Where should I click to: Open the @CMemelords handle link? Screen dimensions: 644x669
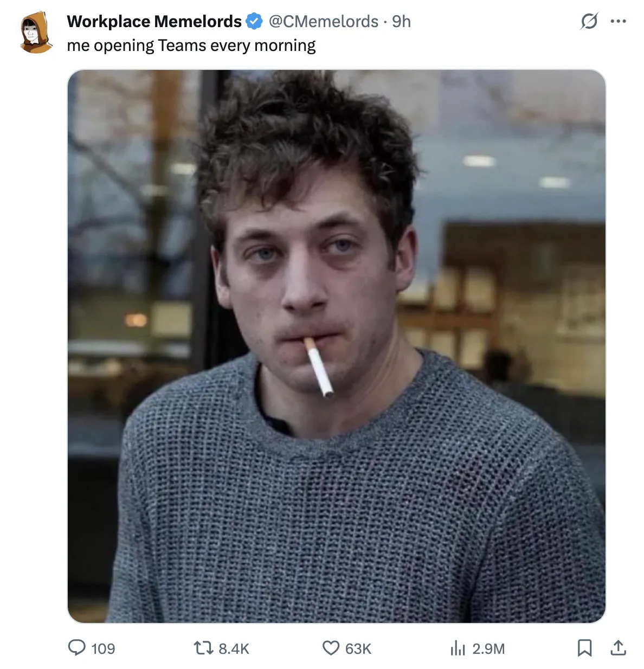tap(324, 22)
